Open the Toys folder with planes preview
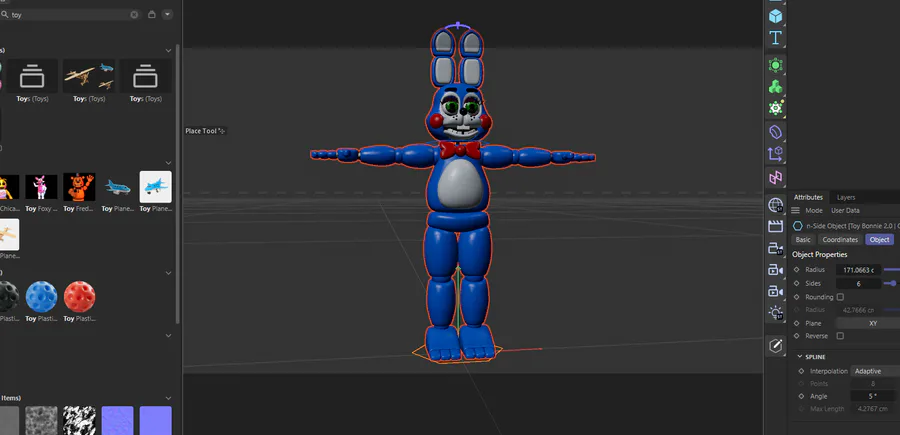Screen dimensions: 900x435 tap(88, 76)
